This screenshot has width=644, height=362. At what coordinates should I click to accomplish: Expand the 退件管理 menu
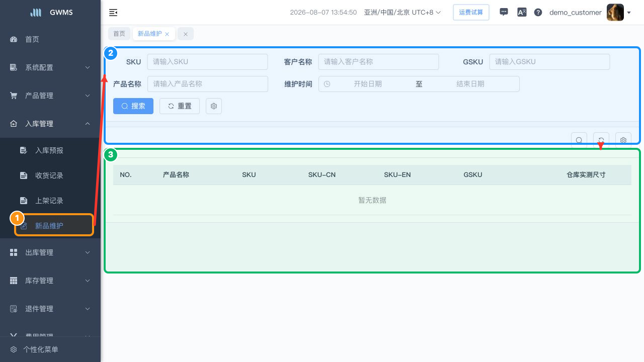point(50,309)
